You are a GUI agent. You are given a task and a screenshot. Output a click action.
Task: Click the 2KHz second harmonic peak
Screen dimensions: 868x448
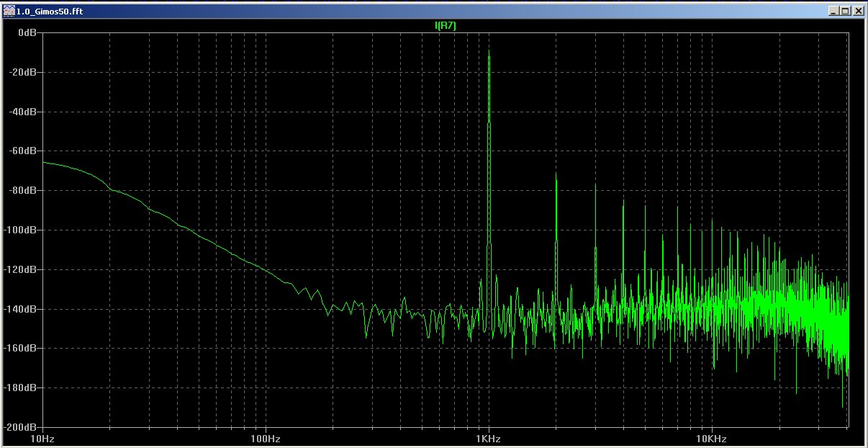point(556,174)
